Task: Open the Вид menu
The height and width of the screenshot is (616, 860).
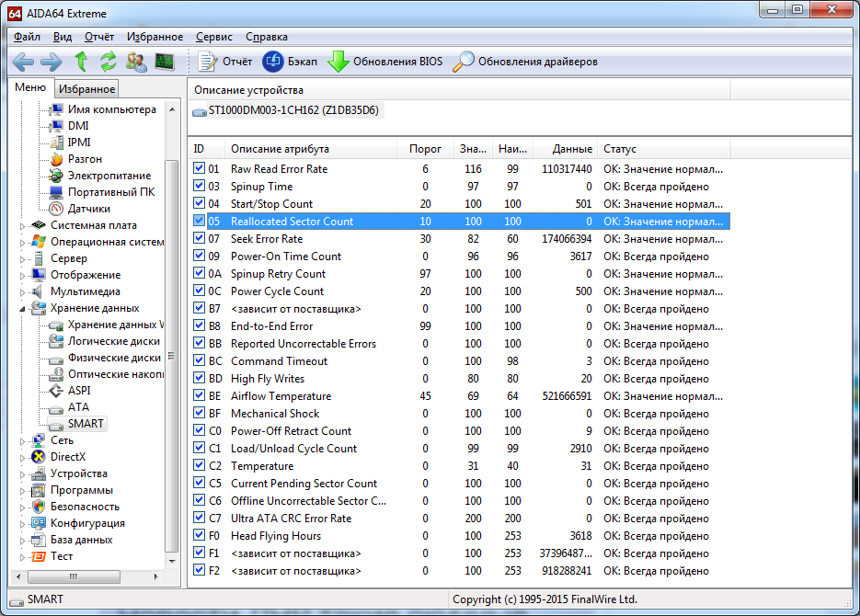Action: point(63,37)
